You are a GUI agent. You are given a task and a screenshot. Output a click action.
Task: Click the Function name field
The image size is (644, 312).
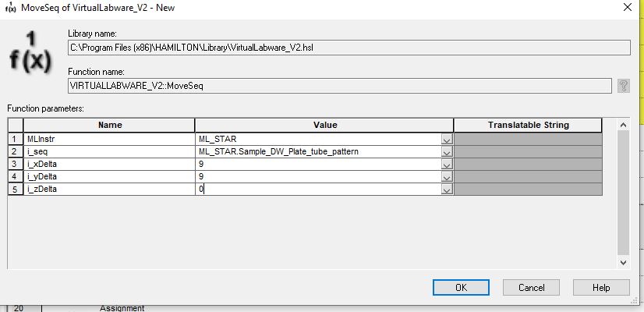(x=340, y=86)
